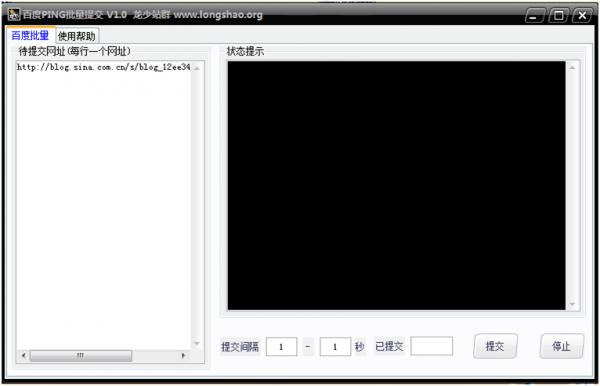
Task: Click the second interval field before 秒
Action: click(335, 347)
